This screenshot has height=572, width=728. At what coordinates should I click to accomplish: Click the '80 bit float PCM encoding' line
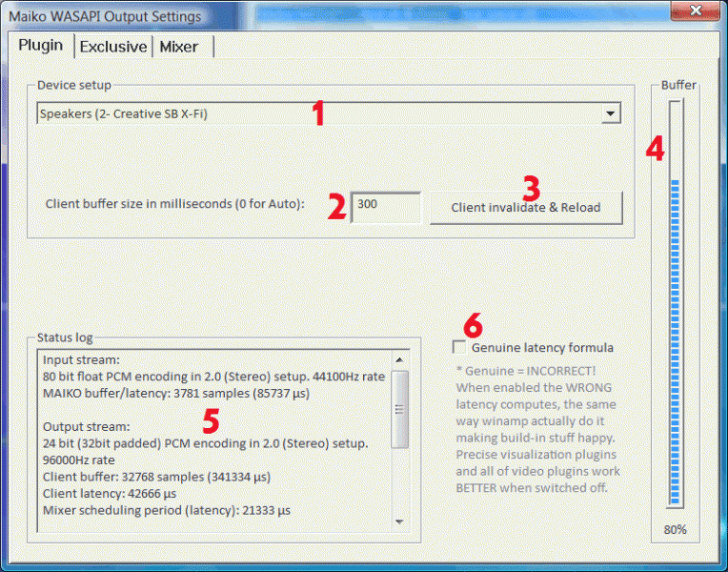click(x=213, y=377)
